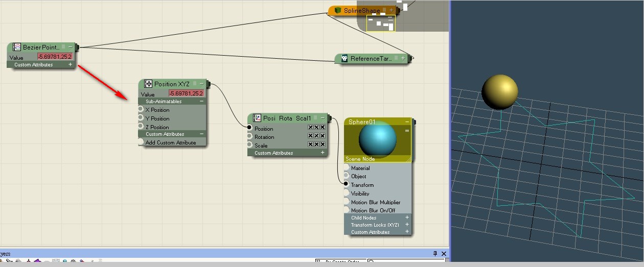Pin the Layers panel with pushpin icon
Viewport: 644px width, 267px height.
pyautogui.click(x=435, y=254)
